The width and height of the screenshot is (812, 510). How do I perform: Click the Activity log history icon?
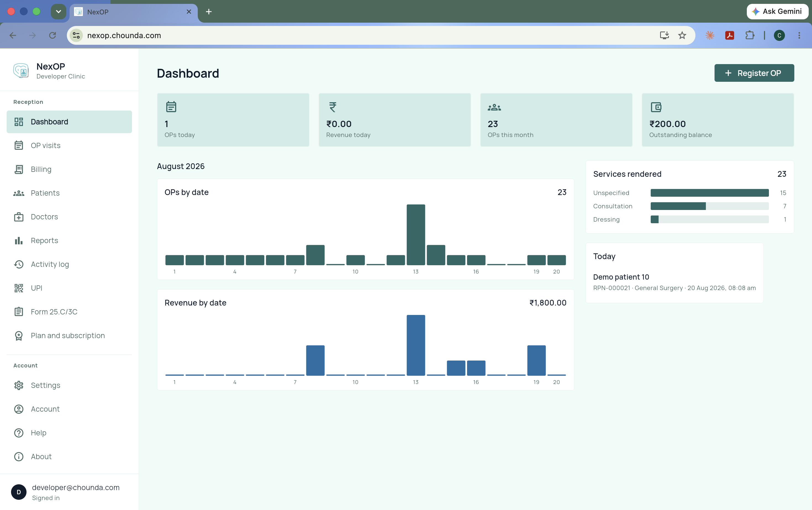pyautogui.click(x=19, y=264)
